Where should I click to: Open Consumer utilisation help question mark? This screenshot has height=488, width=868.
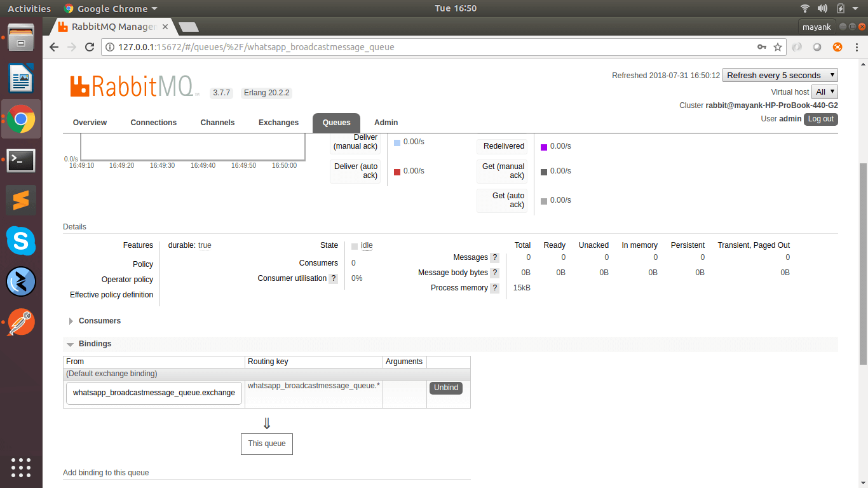tap(333, 278)
